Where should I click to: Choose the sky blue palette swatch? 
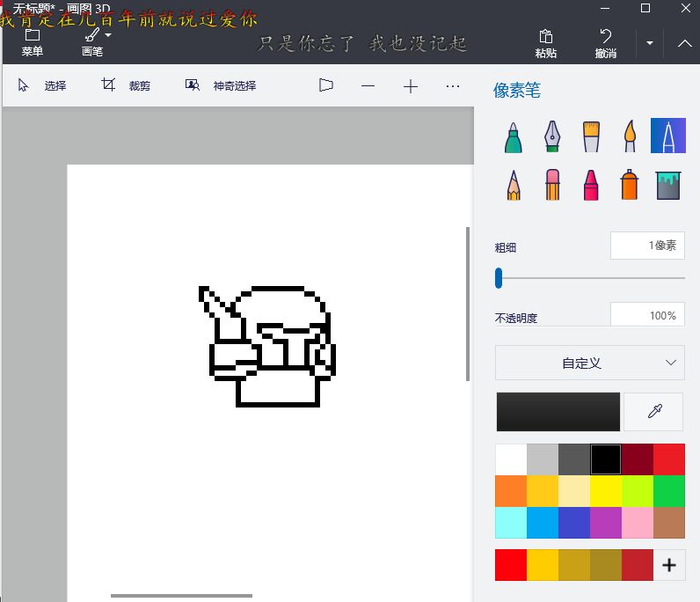click(x=543, y=523)
